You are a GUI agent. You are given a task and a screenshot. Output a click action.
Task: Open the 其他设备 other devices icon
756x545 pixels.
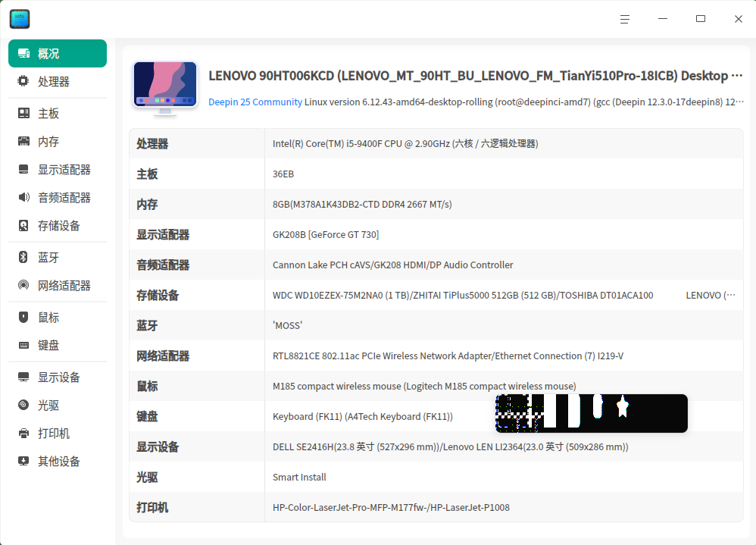(x=23, y=461)
